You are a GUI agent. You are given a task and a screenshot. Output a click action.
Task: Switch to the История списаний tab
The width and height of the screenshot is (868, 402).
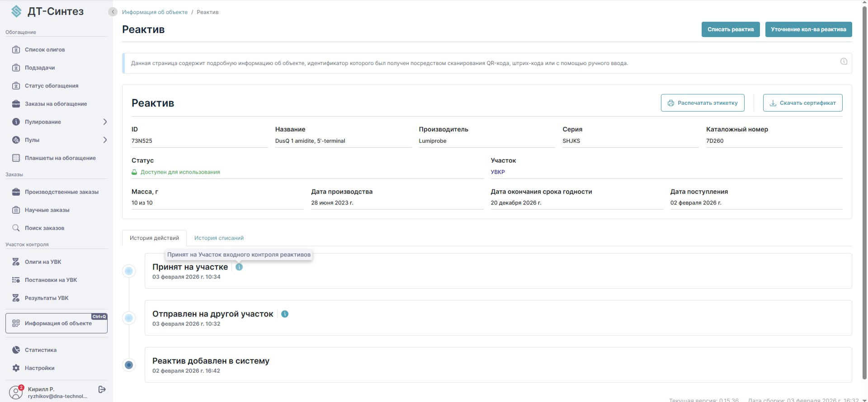[x=219, y=238]
